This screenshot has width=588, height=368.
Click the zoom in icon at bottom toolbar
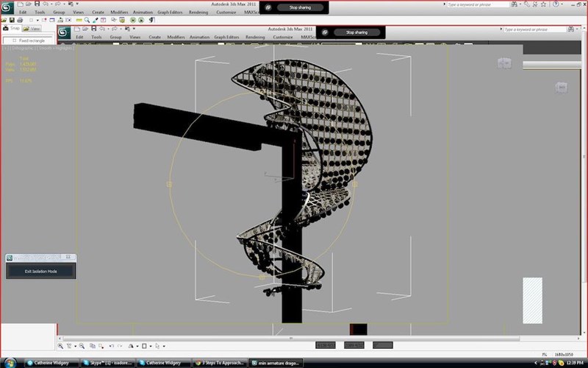click(x=60, y=346)
